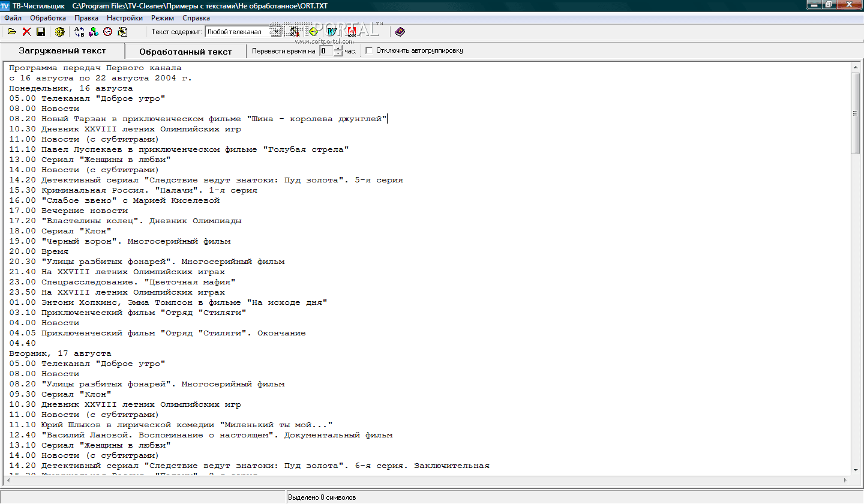Click the 04.05 'Стиляги' Окончание line
Viewport: 864px width, 504px height.
157,333
